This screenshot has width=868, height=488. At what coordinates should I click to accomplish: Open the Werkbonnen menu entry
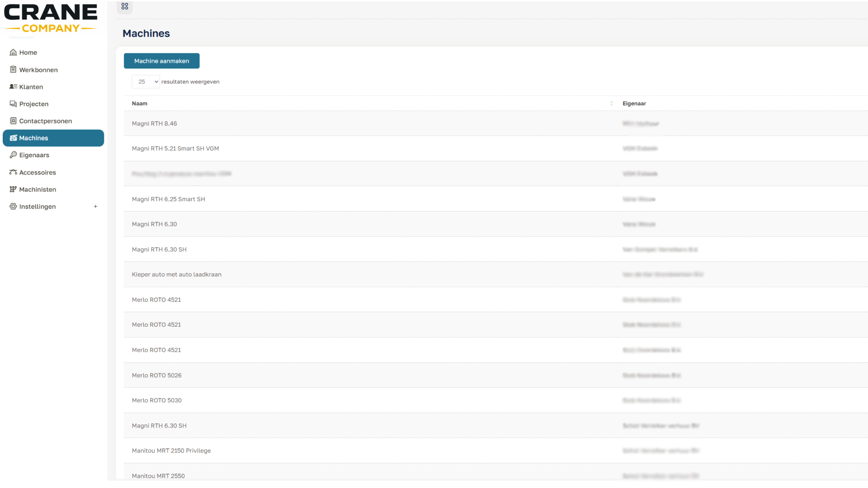click(x=38, y=70)
